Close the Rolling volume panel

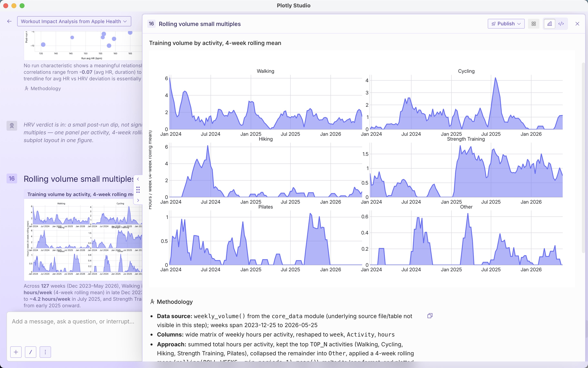pos(577,24)
